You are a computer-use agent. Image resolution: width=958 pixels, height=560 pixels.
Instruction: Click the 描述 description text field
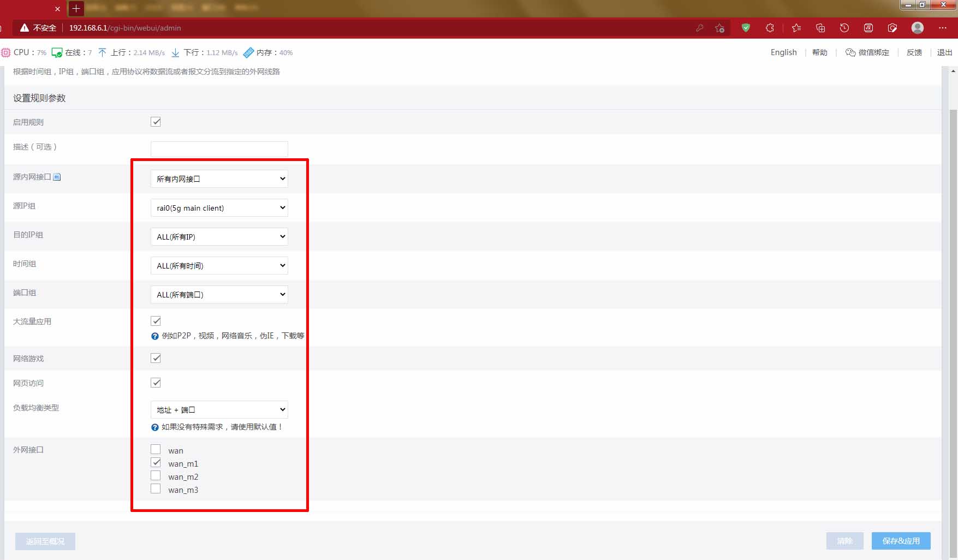(x=219, y=149)
